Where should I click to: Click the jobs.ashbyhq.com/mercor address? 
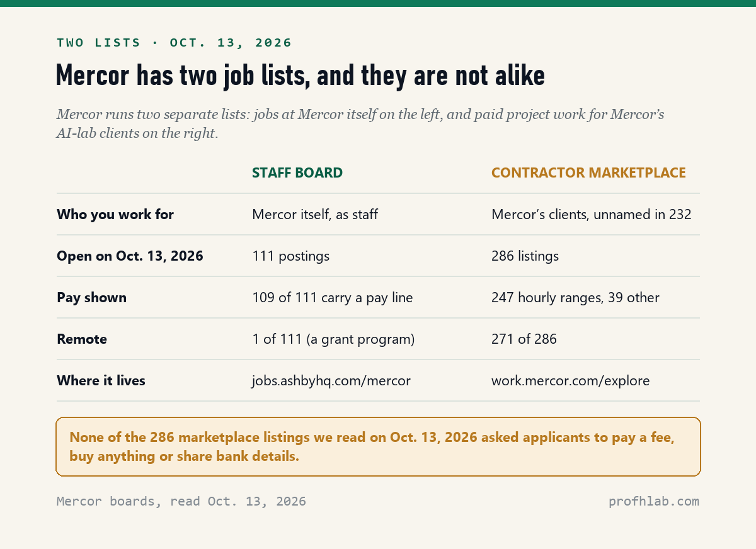(331, 381)
